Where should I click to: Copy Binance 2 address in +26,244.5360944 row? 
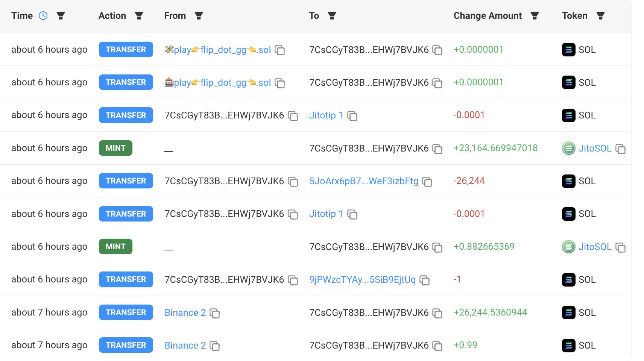pyautogui.click(x=214, y=313)
